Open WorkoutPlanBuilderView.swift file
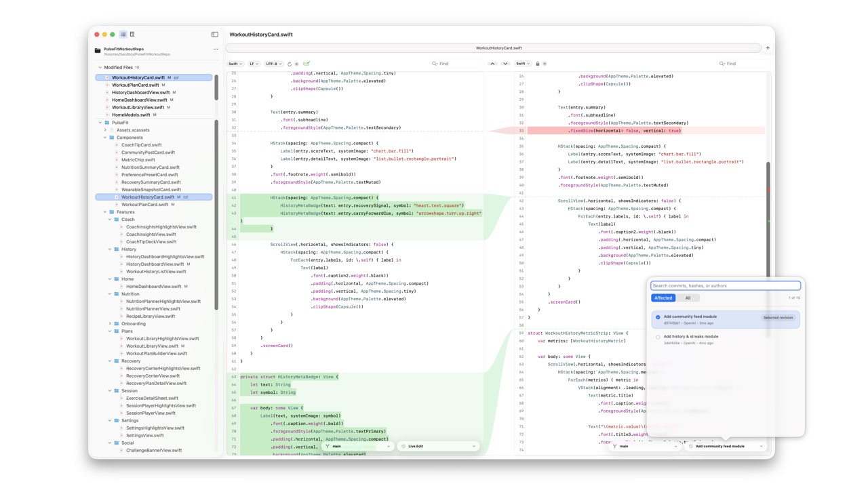 (x=157, y=354)
